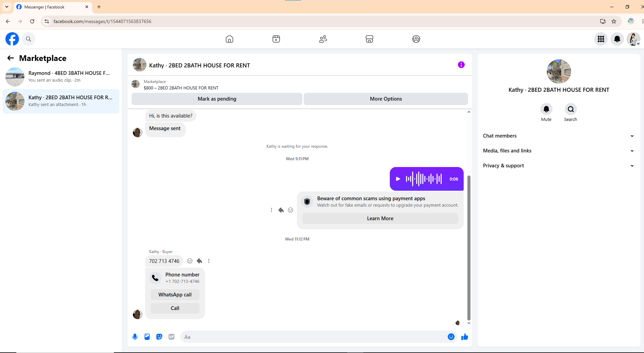The width and height of the screenshot is (644, 353).
Task: Reload the page in browser
Action: [x=32, y=21]
